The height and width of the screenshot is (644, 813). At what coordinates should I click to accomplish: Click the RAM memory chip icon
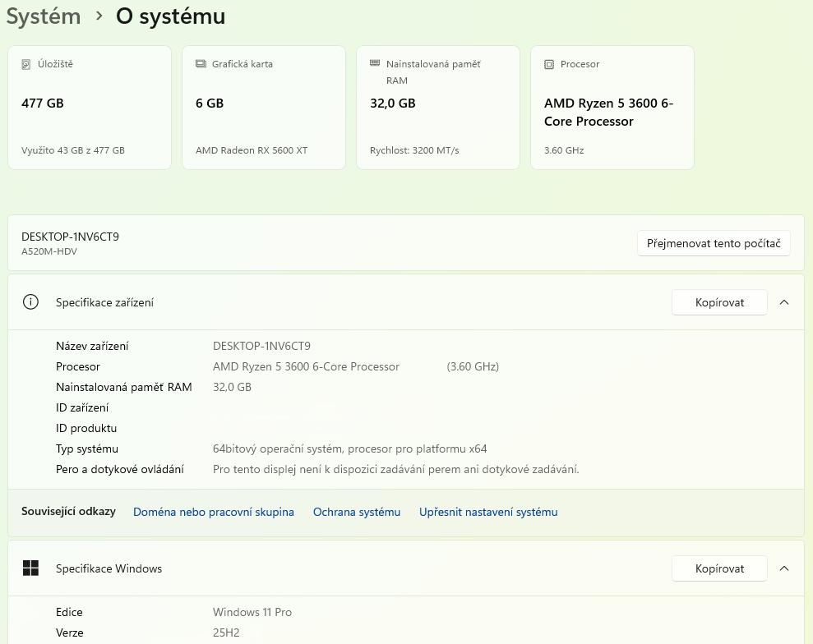click(x=375, y=63)
